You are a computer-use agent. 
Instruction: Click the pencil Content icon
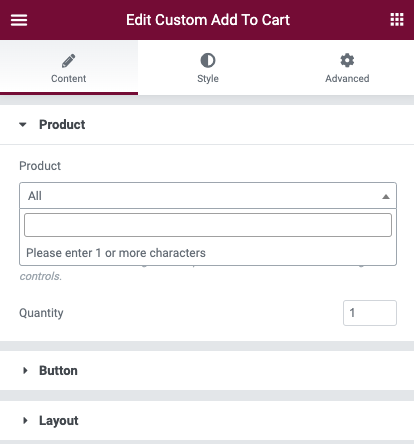click(68, 61)
